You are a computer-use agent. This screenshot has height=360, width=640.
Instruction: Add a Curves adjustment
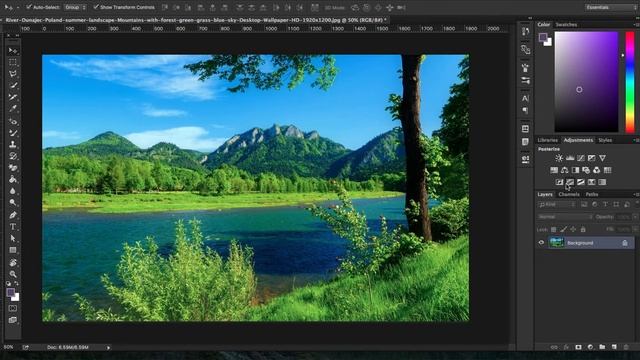pos(580,158)
